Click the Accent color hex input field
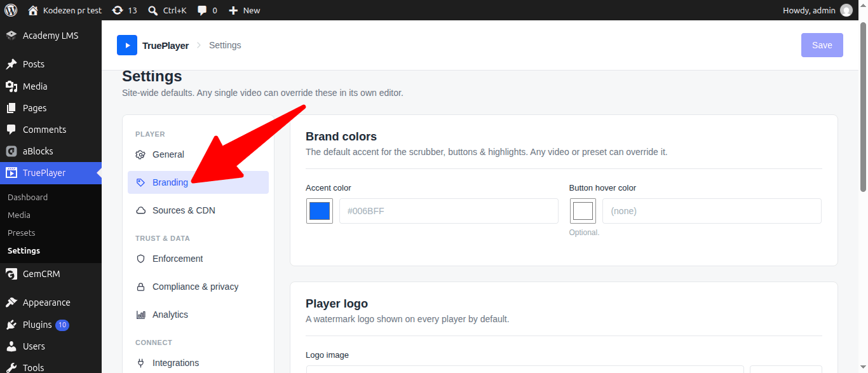Viewport: 868px width, 373px height. click(449, 211)
